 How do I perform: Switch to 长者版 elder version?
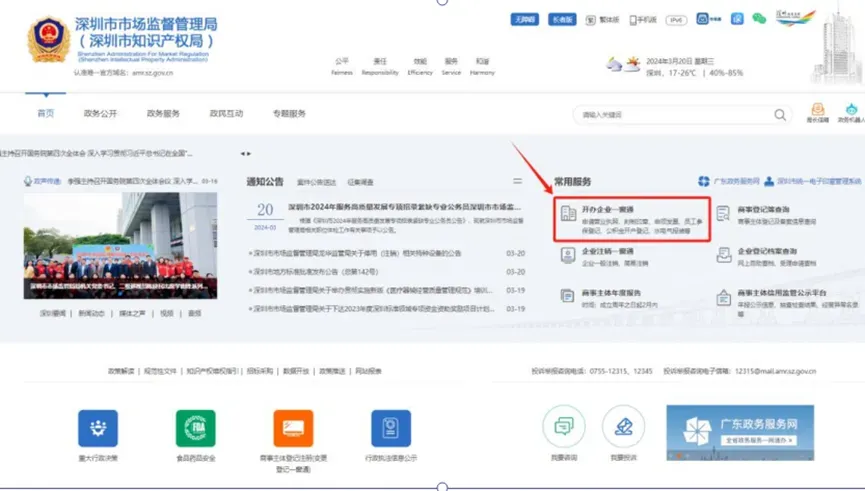[x=562, y=19]
